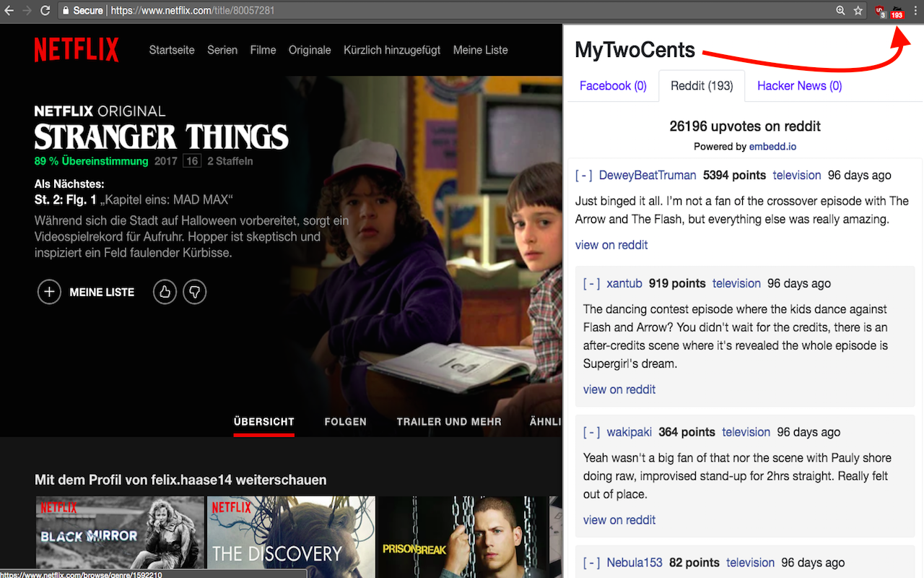View DeweyBeatTruman's comment on reddit
The width and height of the screenshot is (924, 578).
[611, 245]
